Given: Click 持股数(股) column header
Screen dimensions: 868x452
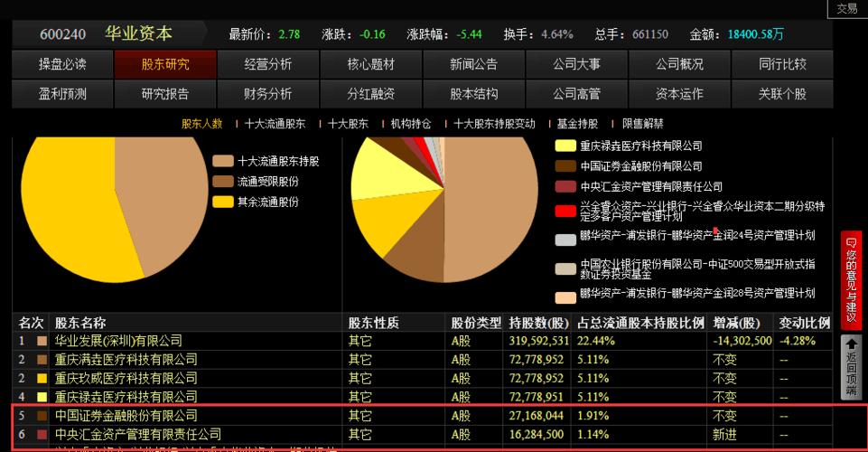Looking at the screenshot, I should [x=538, y=323].
